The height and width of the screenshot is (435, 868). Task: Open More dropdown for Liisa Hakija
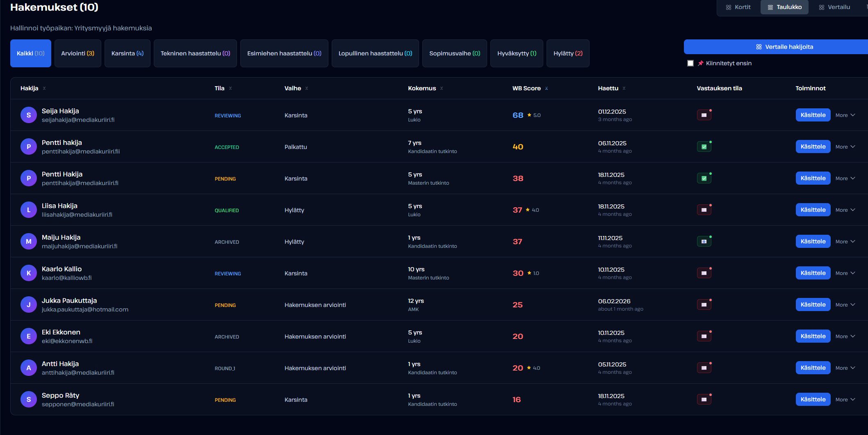[x=845, y=210]
